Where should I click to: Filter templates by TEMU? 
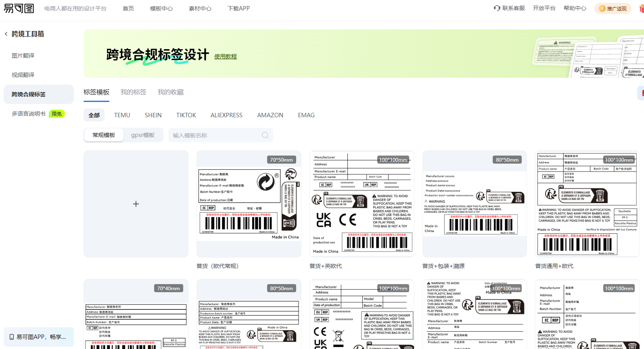point(122,115)
